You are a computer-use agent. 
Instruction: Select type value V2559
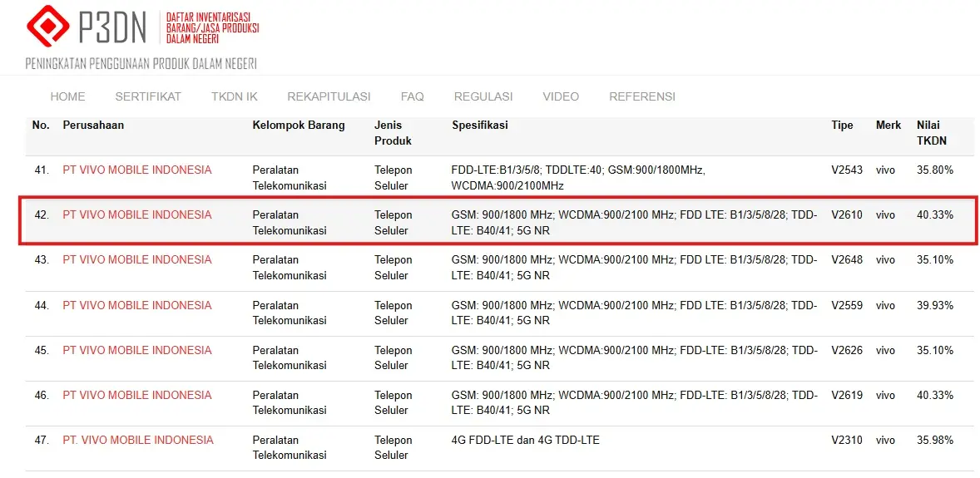pos(847,306)
